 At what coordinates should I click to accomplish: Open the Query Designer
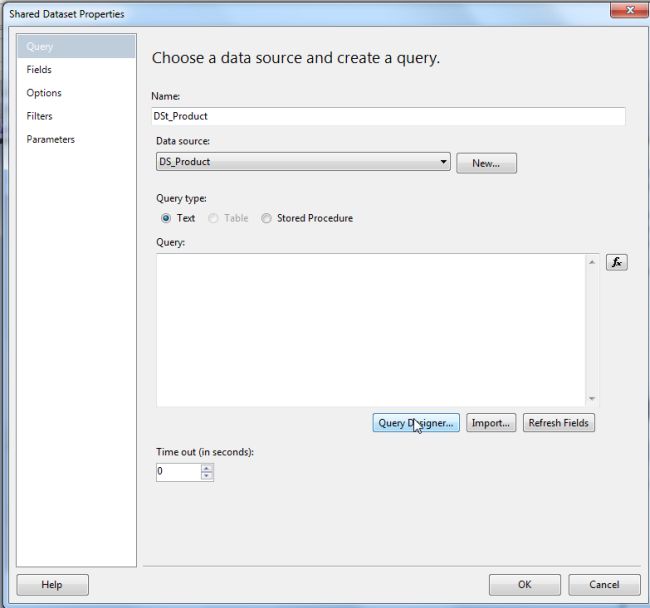point(416,423)
